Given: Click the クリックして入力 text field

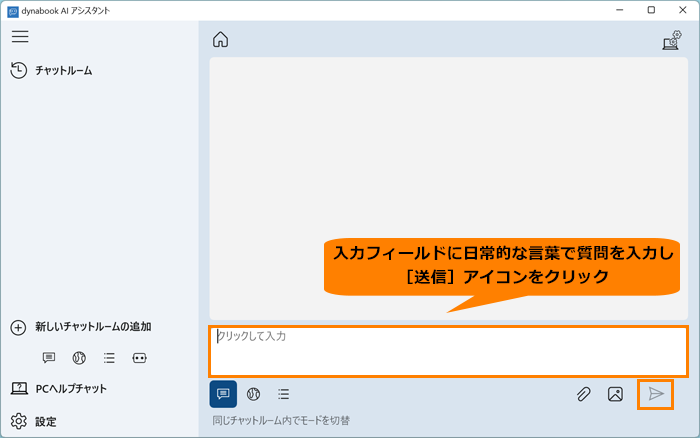Looking at the screenshot, I should (x=448, y=351).
